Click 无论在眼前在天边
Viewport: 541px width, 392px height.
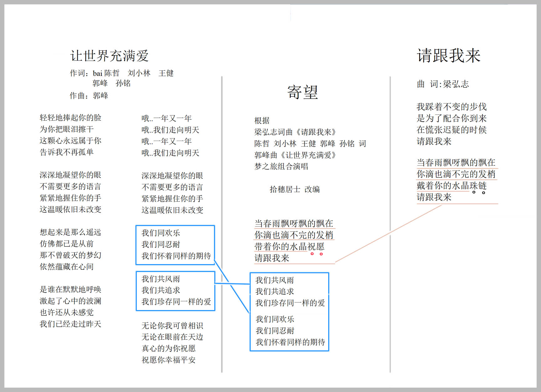172,337
